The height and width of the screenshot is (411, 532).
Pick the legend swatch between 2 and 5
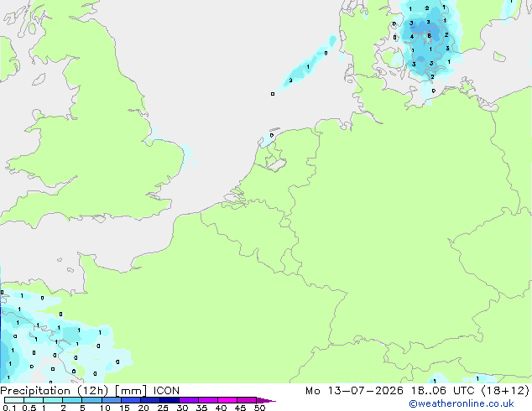click(72, 400)
